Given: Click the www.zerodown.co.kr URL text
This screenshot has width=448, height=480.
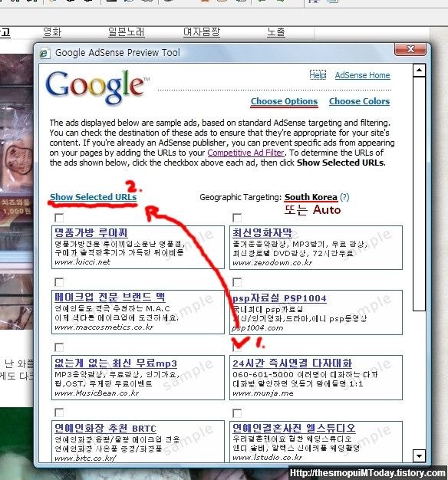Looking at the screenshot, I should 272,263.
